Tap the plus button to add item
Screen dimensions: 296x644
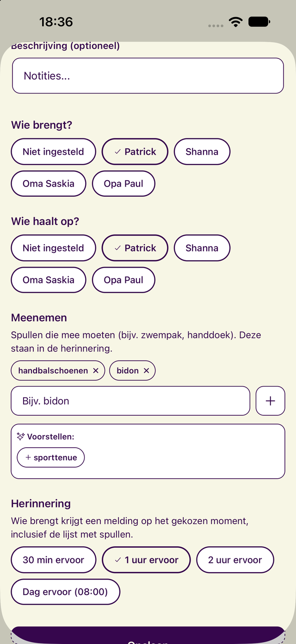pos(271,401)
